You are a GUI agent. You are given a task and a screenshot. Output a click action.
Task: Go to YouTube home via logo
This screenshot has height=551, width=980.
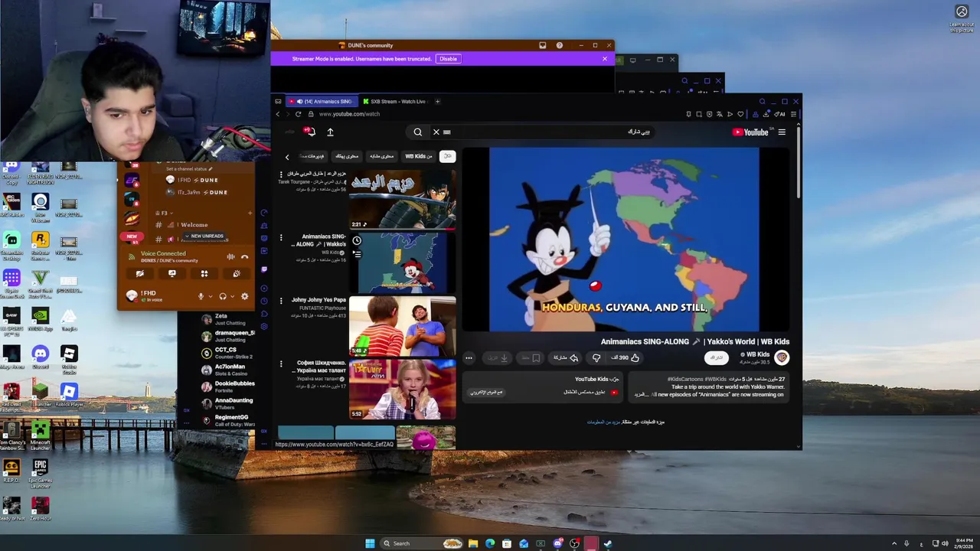[x=750, y=132]
